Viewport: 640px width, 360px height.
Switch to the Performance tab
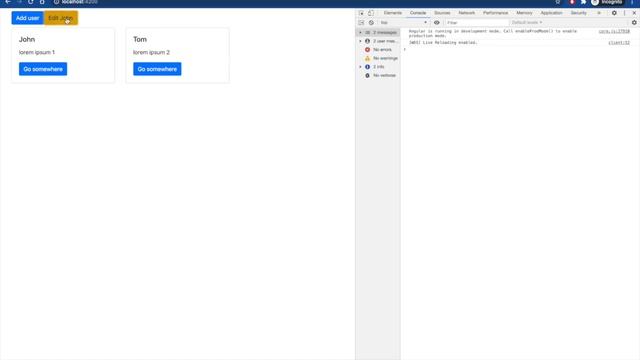496,13
